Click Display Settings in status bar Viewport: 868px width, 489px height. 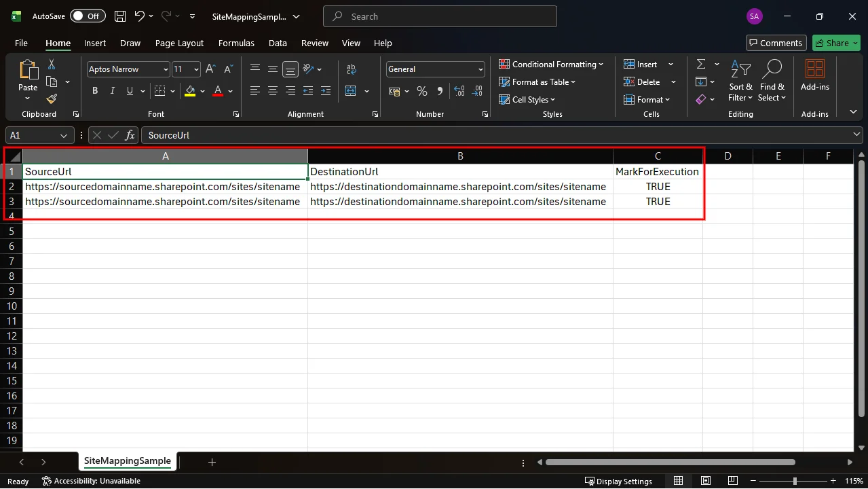coord(618,481)
